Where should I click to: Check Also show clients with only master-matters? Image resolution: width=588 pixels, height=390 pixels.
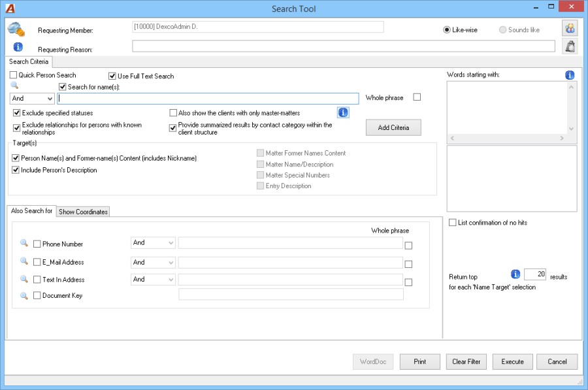click(x=173, y=113)
